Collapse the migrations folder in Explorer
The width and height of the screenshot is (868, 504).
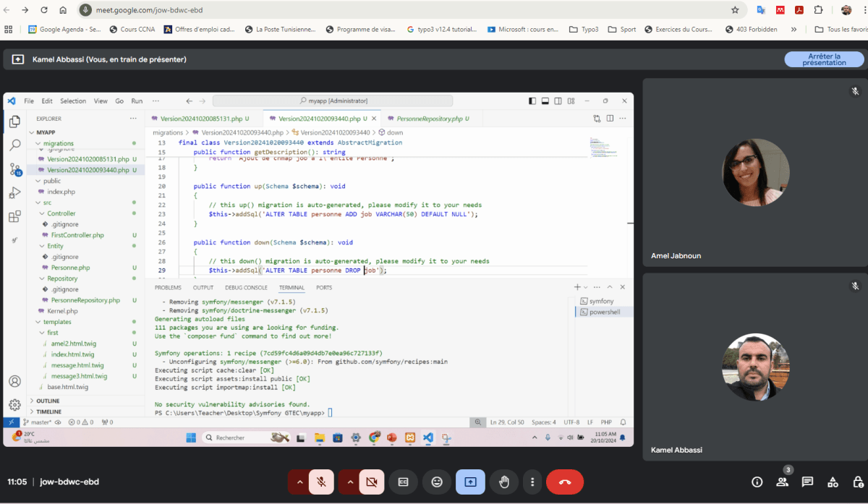[x=58, y=143]
